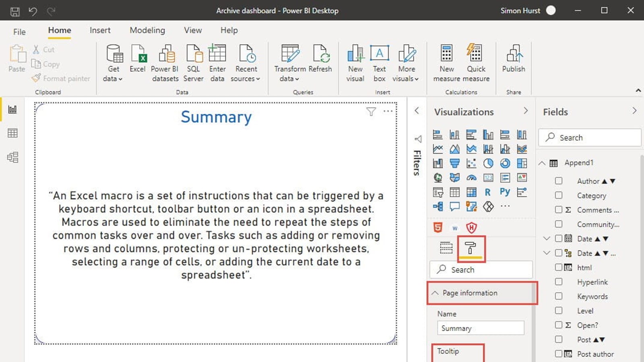Open the Format paint roller tab
644x362 pixels.
coord(471,248)
